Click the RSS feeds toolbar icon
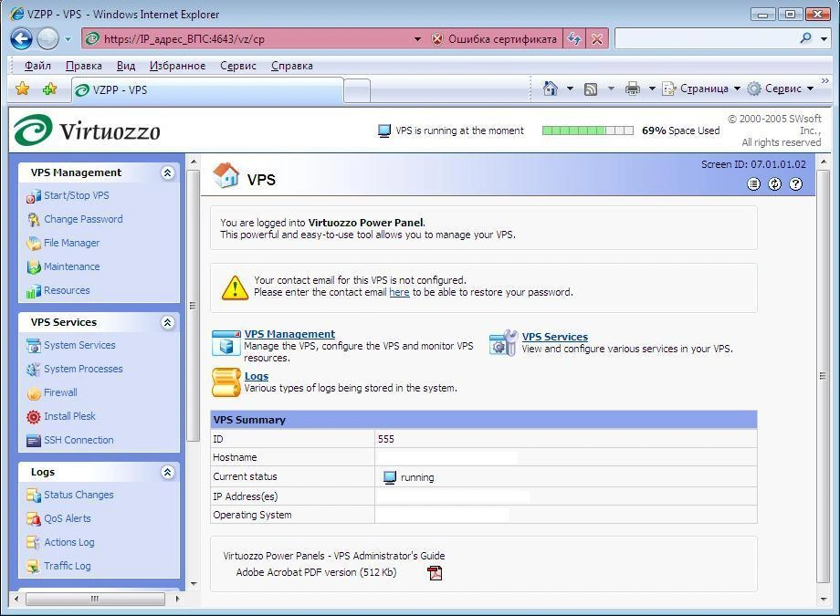The width and height of the screenshot is (840, 616). point(591,89)
